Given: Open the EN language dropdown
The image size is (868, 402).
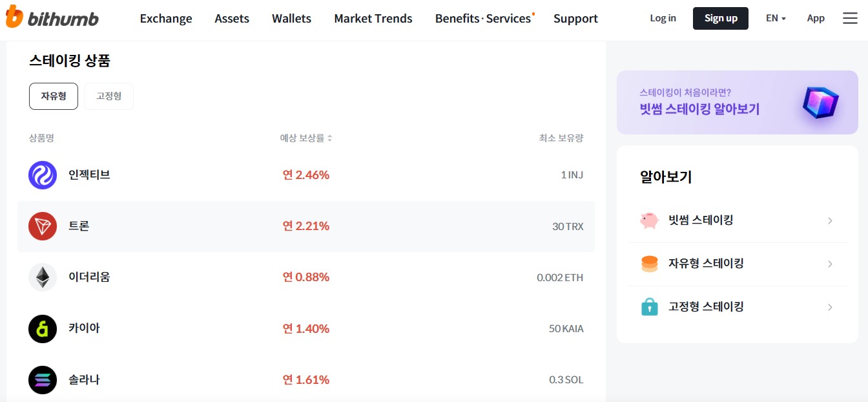Looking at the screenshot, I should tap(776, 18).
